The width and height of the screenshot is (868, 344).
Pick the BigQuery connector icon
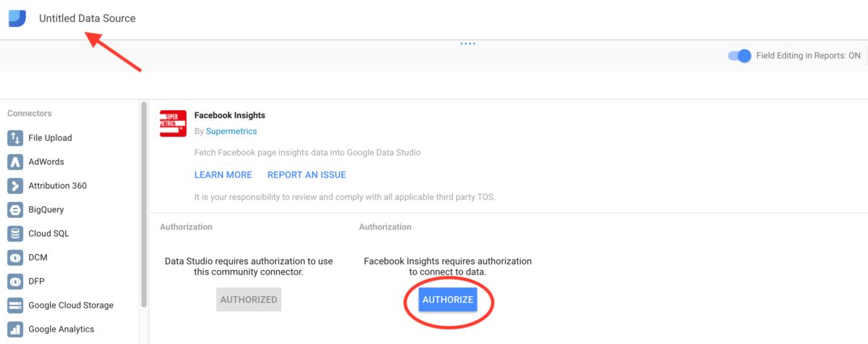click(x=16, y=210)
